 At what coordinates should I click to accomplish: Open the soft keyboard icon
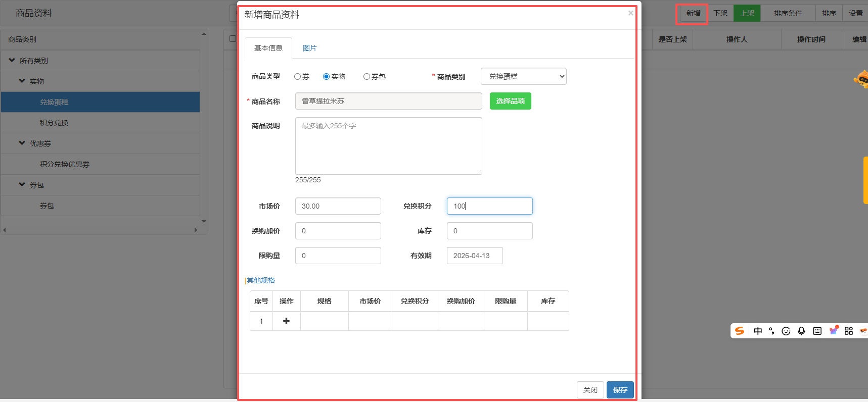click(817, 331)
